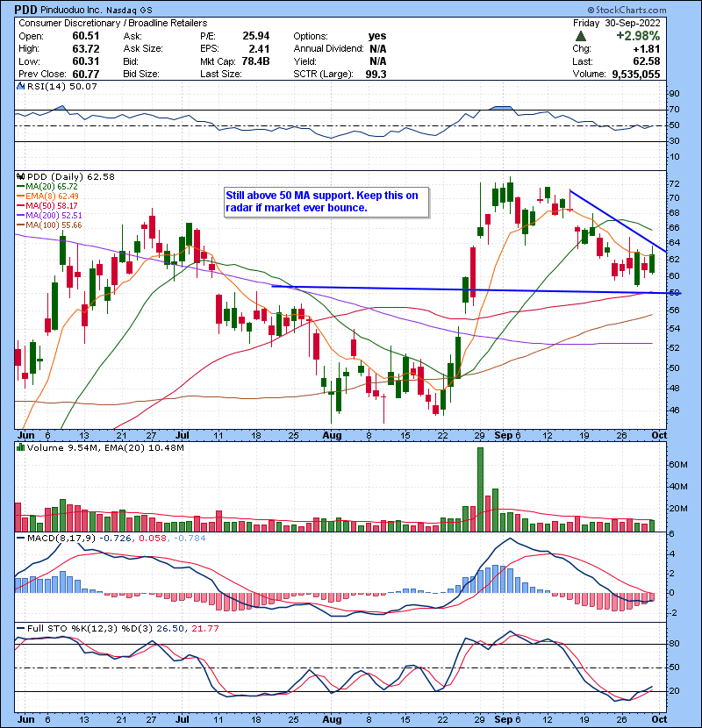Click the Volume 9.54M, EMA(20) 10.48M label
The image size is (702, 728).
[105, 447]
